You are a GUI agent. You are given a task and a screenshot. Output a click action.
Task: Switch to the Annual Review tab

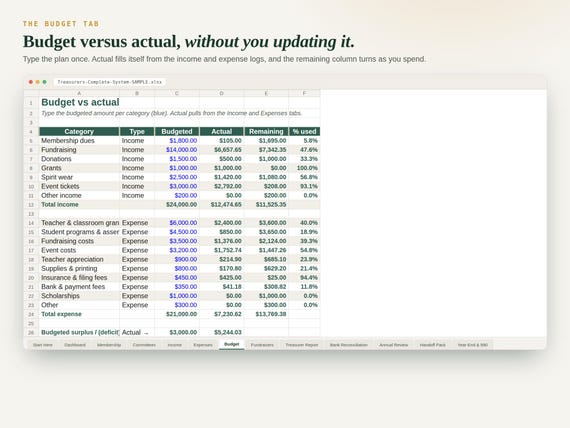pyautogui.click(x=394, y=345)
